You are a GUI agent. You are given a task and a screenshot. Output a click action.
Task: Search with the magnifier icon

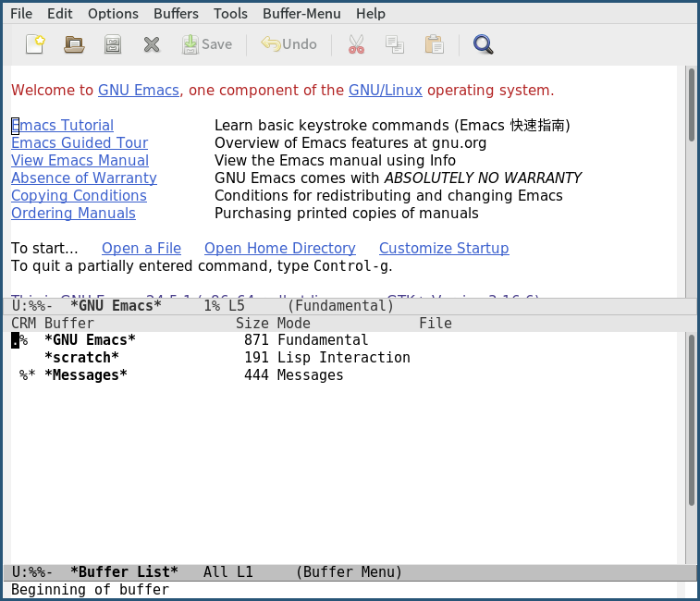[x=483, y=44]
